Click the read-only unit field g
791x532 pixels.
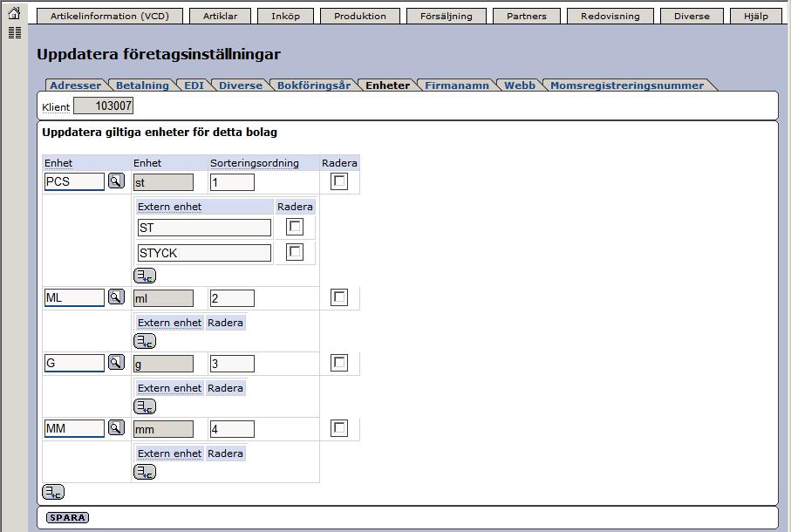pyautogui.click(x=163, y=364)
